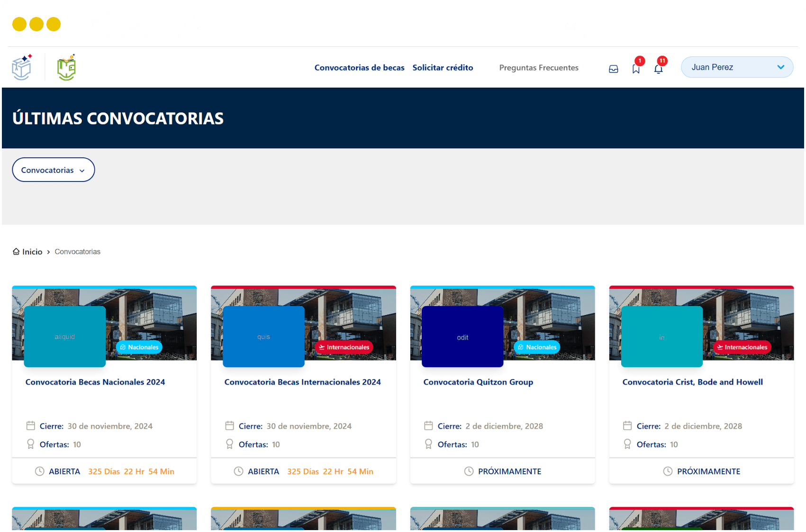The height and width of the screenshot is (532, 806).
Task: Click ABIERTA status on Becas Internacionales card
Action: (x=263, y=471)
